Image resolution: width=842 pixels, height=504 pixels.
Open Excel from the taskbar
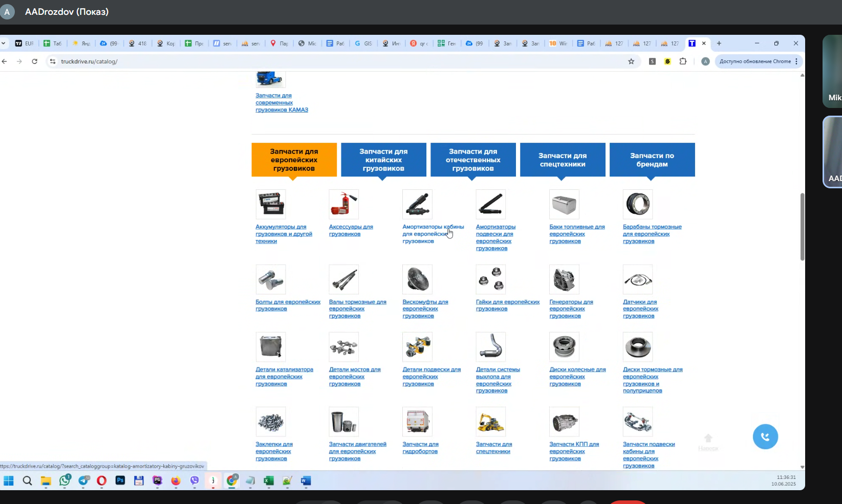click(269, 480)
